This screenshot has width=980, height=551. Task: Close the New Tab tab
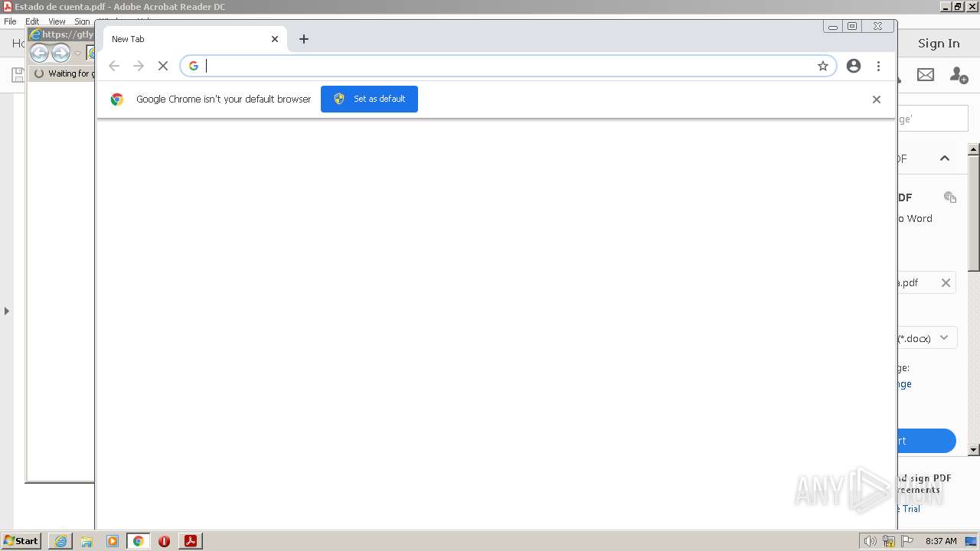[x=275, y=39]
